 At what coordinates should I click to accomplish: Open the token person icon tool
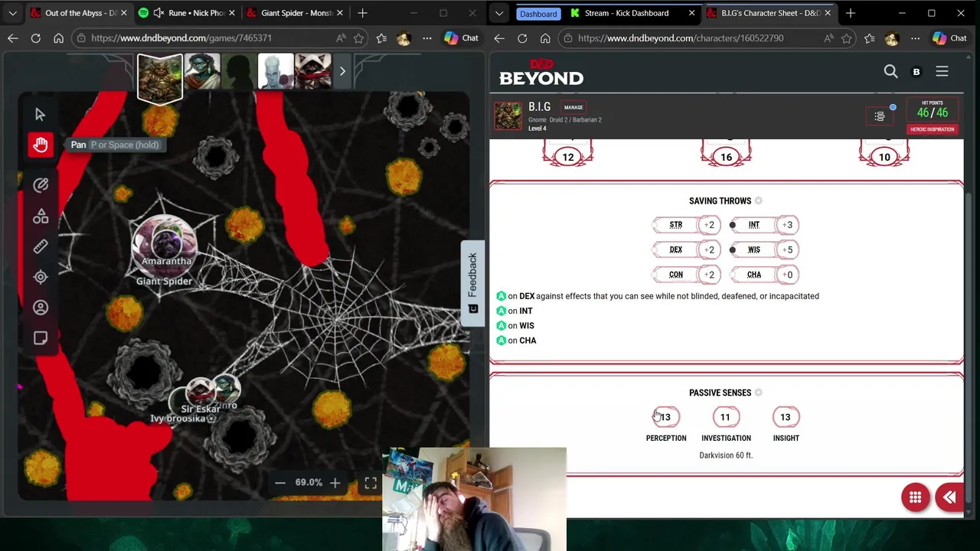41,308
